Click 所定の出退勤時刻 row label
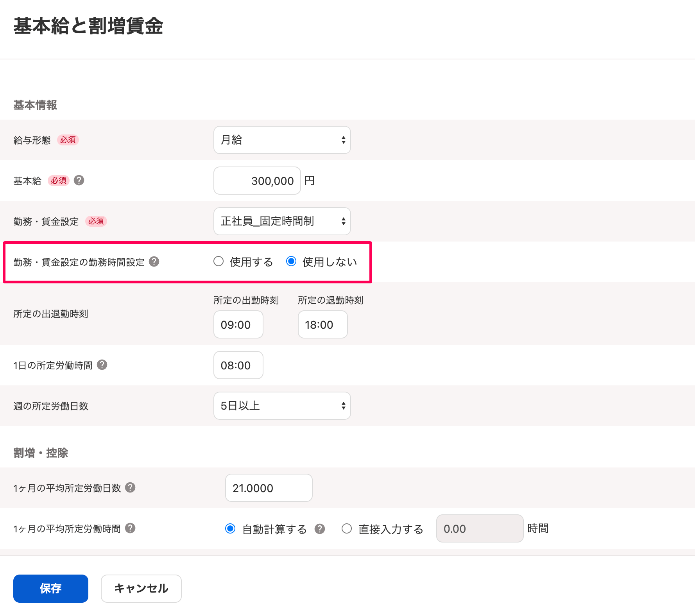The image size is (695, 616). pyautogui.click(x=51, y=314)
